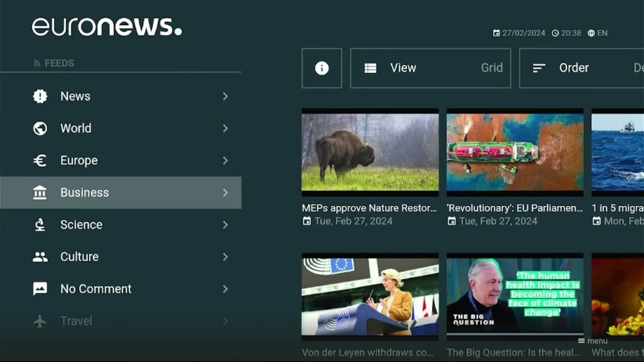Click the Culture people icon
The width and height of the screenshot is (644, 362).
tap(40, 257)
